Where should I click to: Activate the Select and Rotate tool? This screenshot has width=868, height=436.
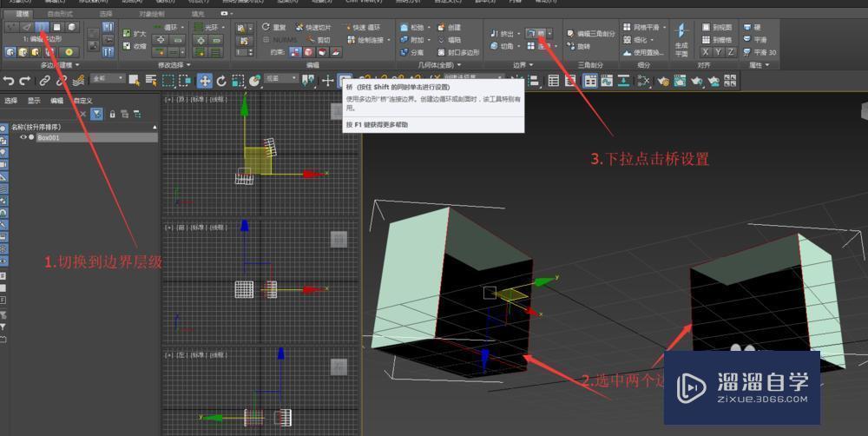click(221, 81)
